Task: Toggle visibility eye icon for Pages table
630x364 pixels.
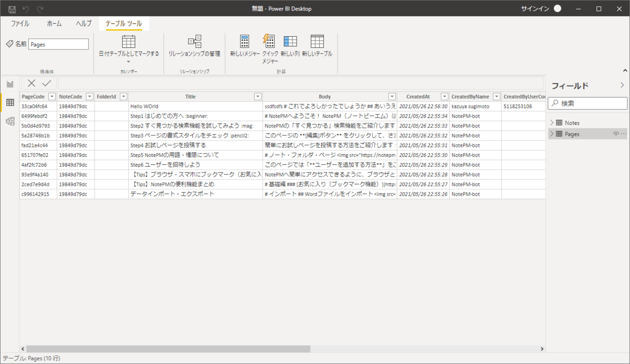Action: [615, 134]
